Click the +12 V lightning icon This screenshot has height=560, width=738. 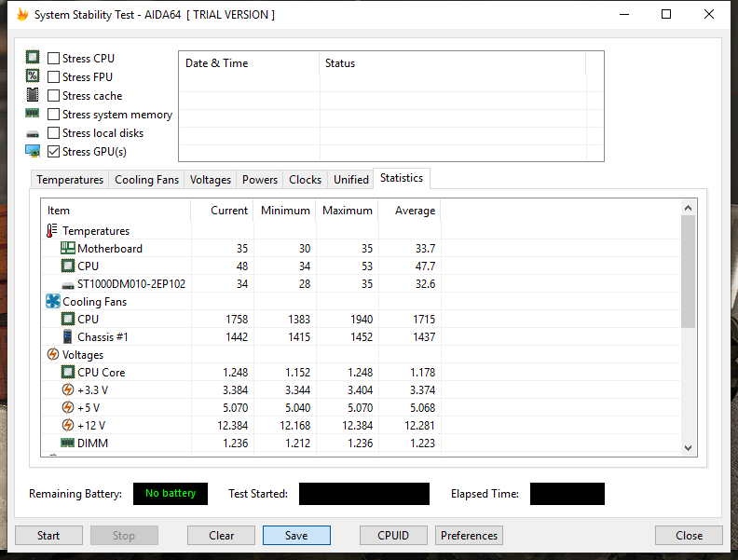click(x=68, y=425)
